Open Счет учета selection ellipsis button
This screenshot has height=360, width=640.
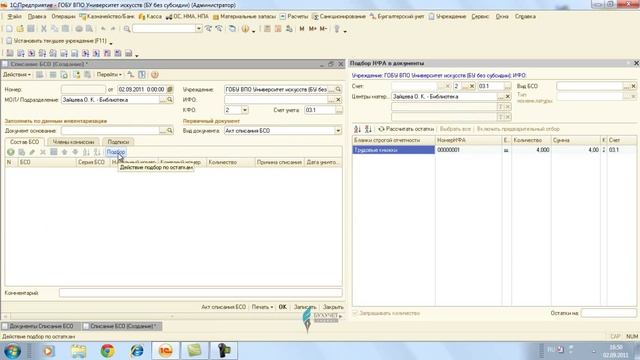(x=339, y=110)
